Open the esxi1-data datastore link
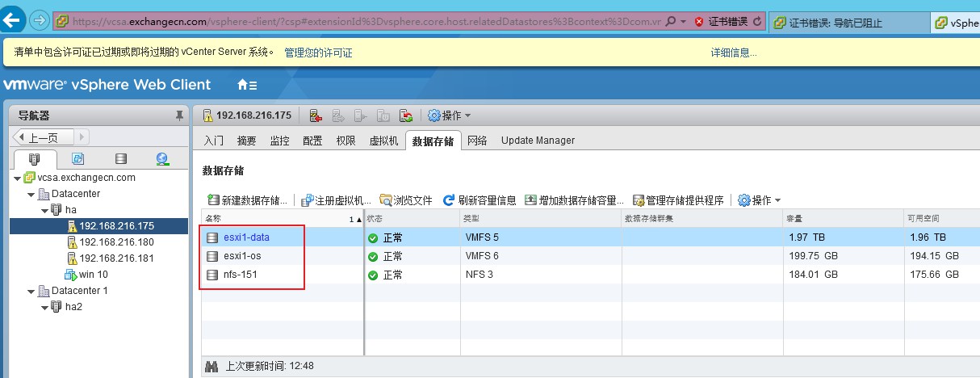The height and width of the screenshot is (378, 980). pyautogui.click(x=246, y=237)
